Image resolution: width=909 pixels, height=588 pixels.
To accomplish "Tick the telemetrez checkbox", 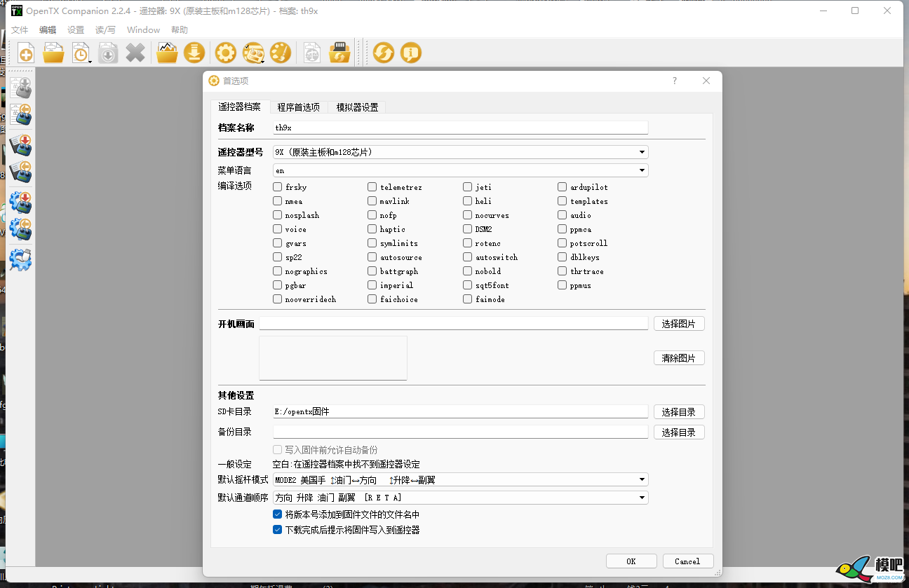I will coord(372,187).
